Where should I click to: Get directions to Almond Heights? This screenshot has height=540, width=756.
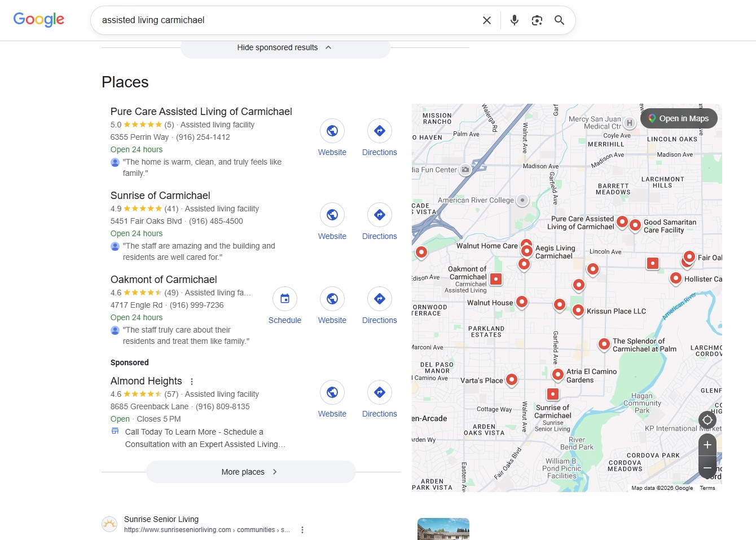[x=380, y=392]
